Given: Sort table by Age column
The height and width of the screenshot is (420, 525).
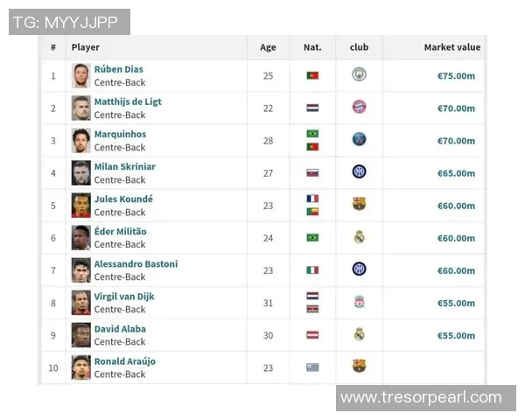Looking at the screenshot, I should click(x=268, y=48).
